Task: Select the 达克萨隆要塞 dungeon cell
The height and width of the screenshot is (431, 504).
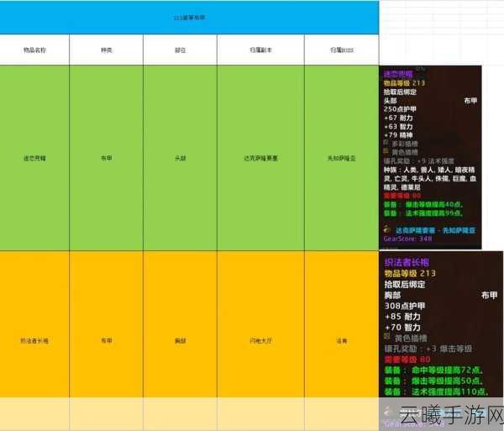Action: (260, 158)
